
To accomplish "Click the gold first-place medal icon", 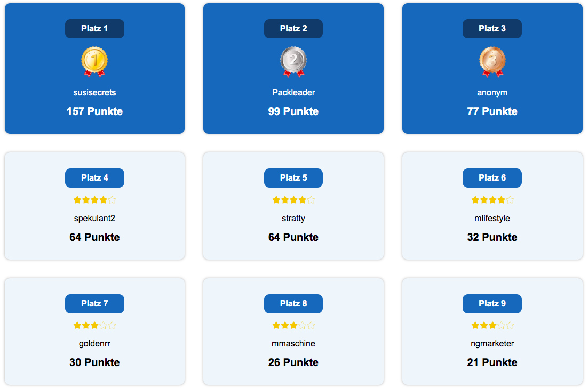I will pyautogui.click(x=94, y=62).
